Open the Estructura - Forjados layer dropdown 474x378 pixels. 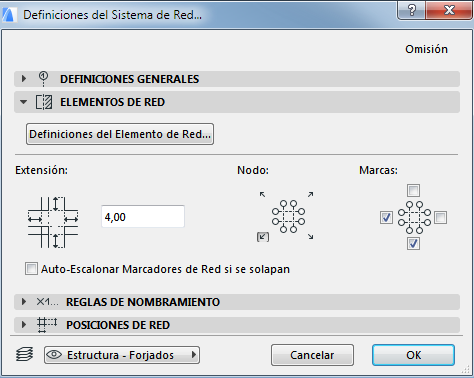(x=122, y=355)
